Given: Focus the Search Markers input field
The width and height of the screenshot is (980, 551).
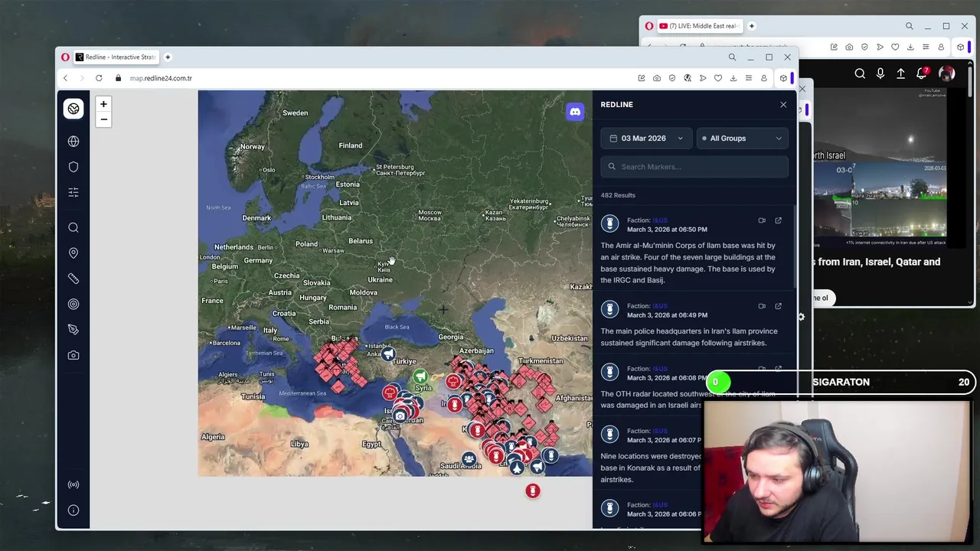Looking at the screenshot, I should click(x=694, y=167).
